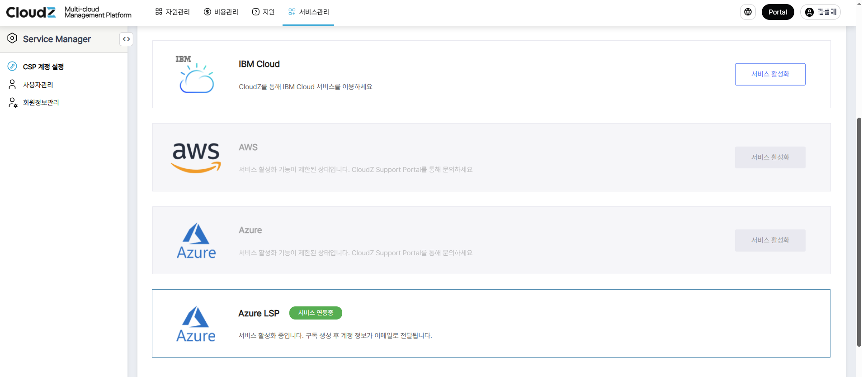868x377 pixels.
Task: Click the IBM Cloud title text
Action: pos(259,64)
